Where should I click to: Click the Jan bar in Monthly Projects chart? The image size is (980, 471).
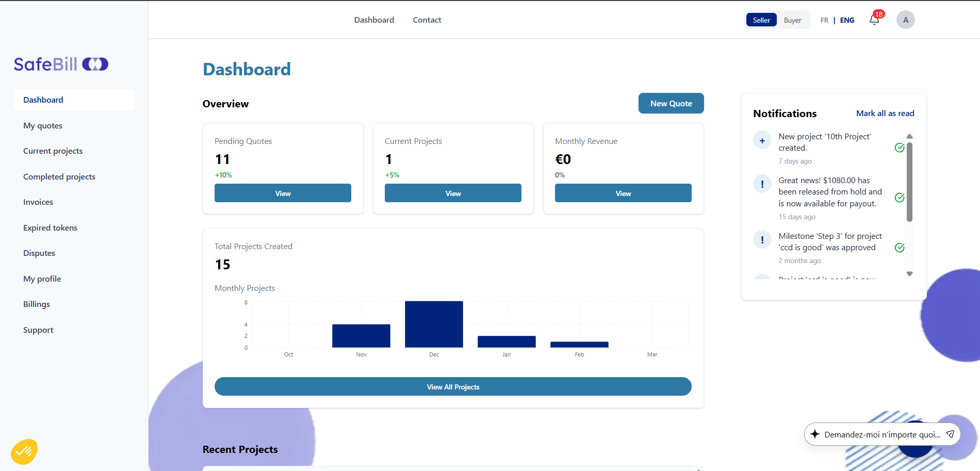[507, 342]
